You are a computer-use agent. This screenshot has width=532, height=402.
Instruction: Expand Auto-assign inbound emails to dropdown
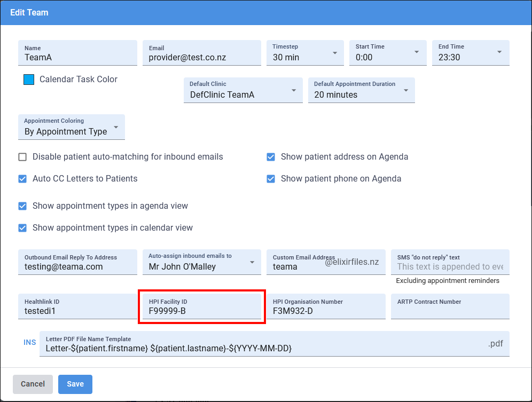tap(201, 262)
